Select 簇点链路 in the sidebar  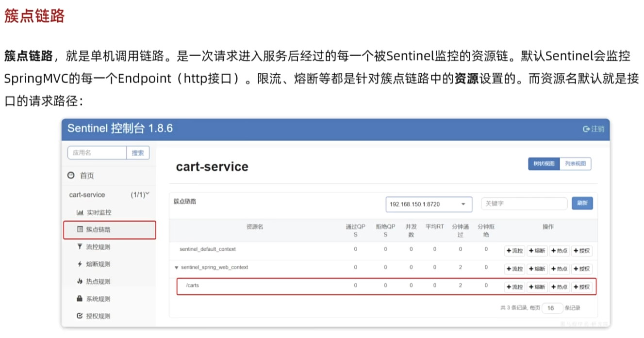pyautogui.click(x=109, y=229)
